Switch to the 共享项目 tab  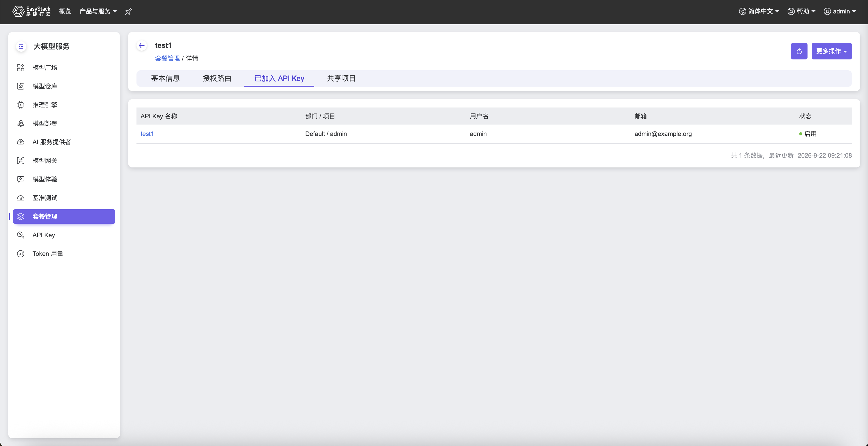coord(341,79)
